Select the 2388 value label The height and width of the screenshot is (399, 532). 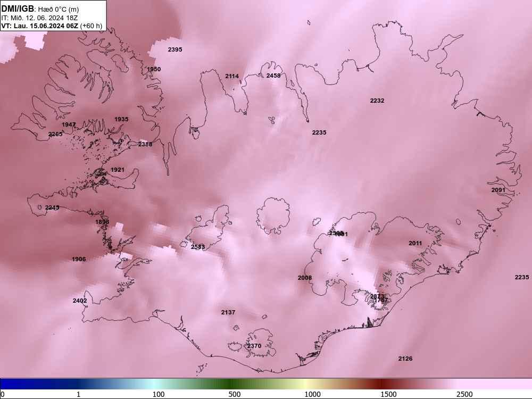coord(145,144)
